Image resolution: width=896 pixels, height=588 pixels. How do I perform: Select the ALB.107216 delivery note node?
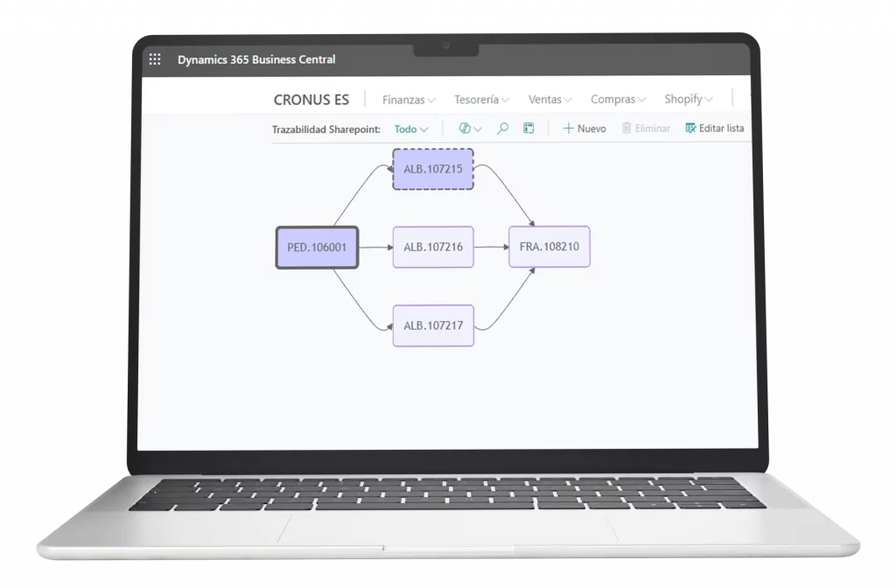(x=433, y=248)
